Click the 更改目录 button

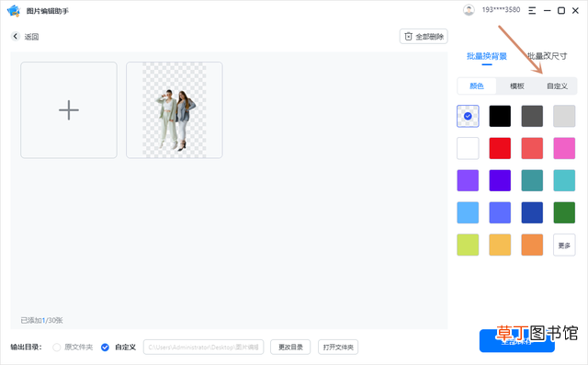(x=290, y=347)
